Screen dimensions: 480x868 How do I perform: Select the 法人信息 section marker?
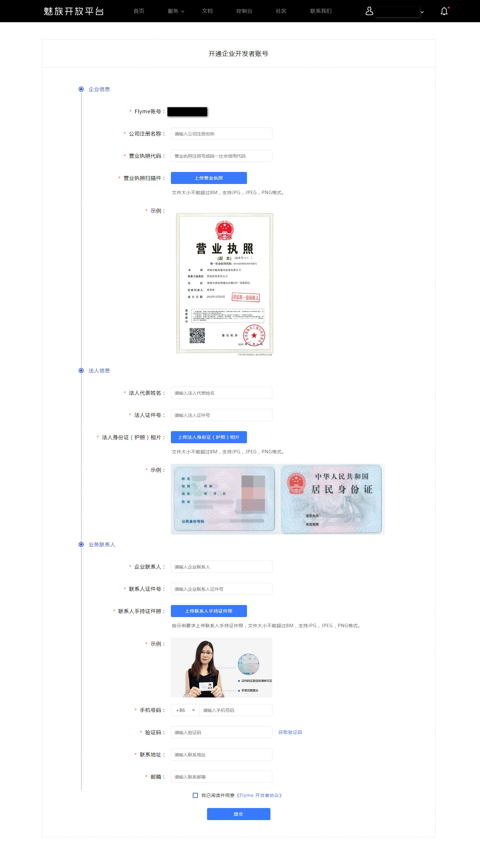[x=81, y=371]
